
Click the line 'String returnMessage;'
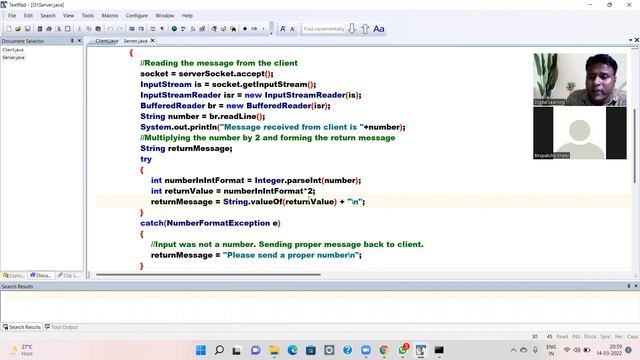coord(186,149)
